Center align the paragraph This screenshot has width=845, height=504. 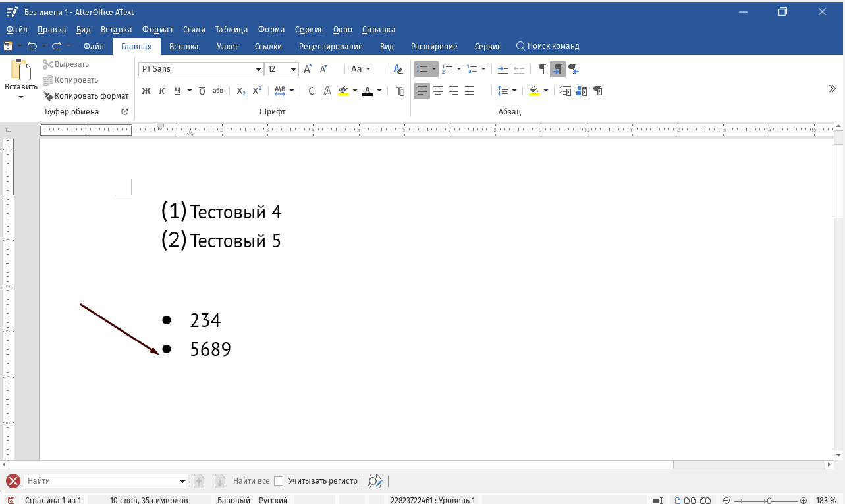[438, 91]
